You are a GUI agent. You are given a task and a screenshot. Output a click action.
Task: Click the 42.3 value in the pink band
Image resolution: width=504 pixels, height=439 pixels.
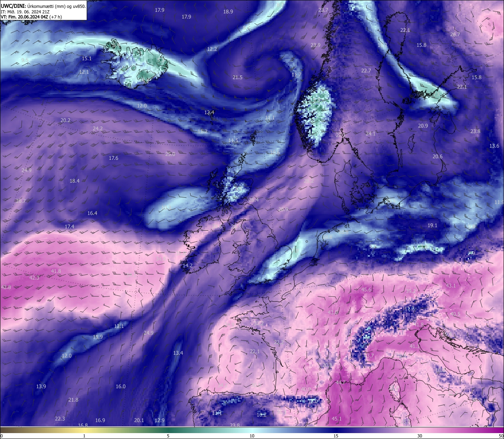[34, 278]
